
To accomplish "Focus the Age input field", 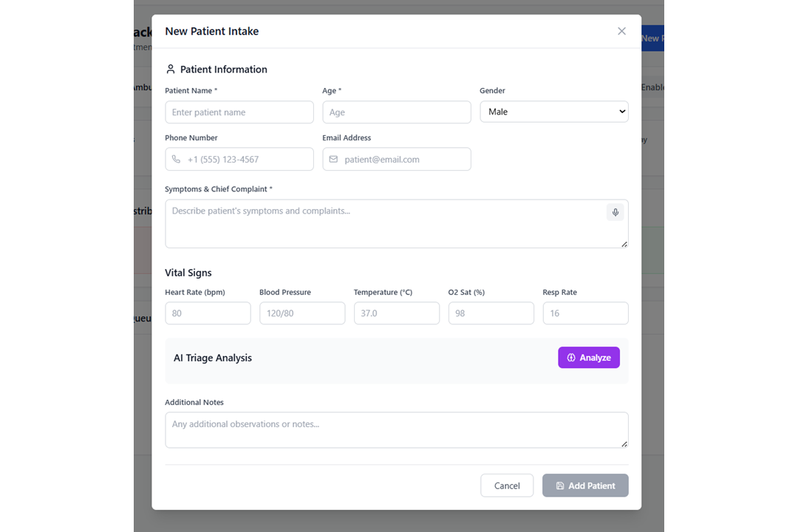I will click(x=397, y=112).
